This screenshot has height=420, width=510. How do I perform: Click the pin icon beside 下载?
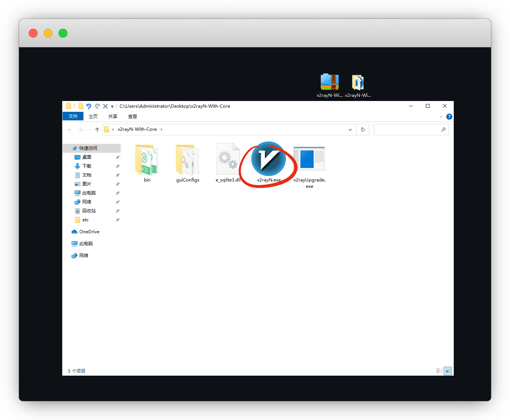coord(117,166)
